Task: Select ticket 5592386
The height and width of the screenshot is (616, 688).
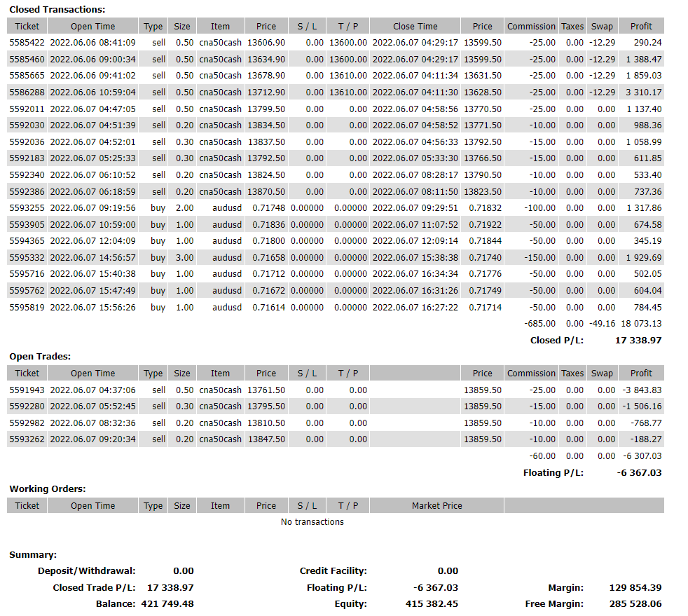Action: coord(27,192)
